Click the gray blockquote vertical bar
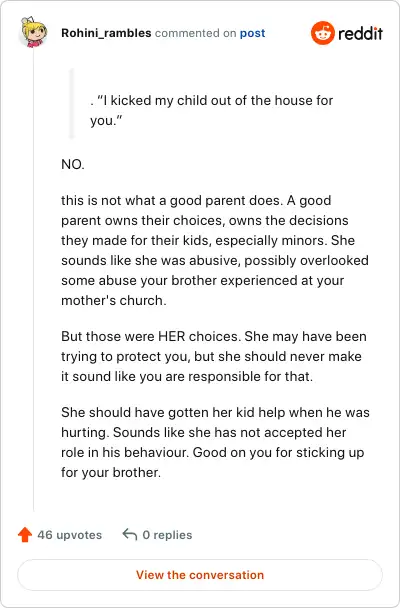The width and height of the screenshot is (400, 608). (x=71, y=104)
